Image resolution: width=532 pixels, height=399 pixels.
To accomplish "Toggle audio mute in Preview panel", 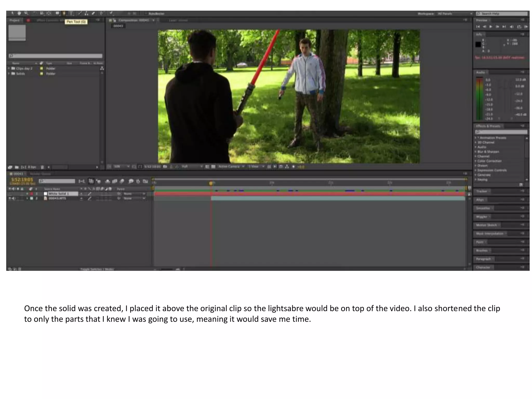I will coord(511,26).
